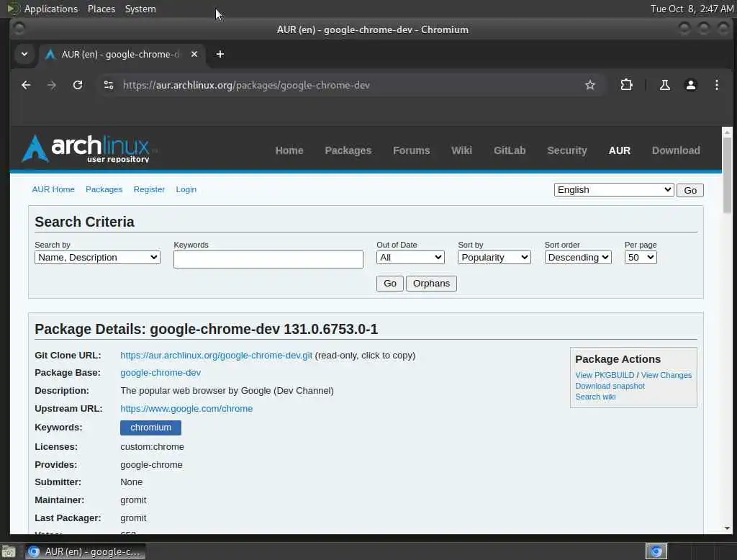The height and width of the screenshot is (560, 737).
Task: Click the custom:chrome license text
Action: click(x=152, y=447)
